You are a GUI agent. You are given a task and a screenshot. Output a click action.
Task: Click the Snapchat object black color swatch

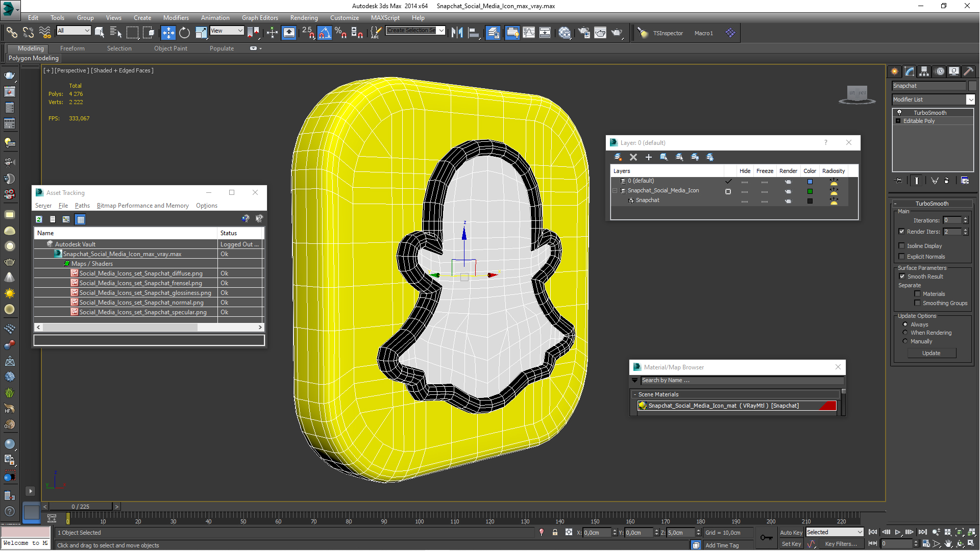coord(810,201)
